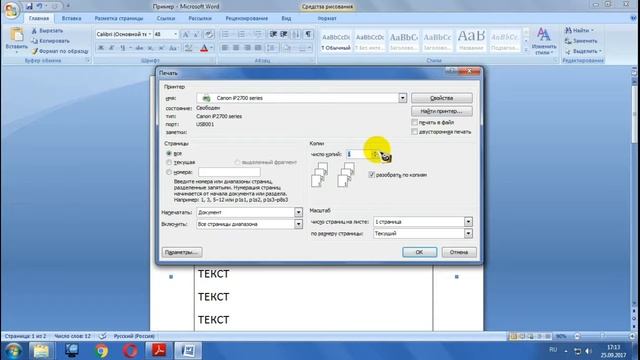Switch to the Вставка ribbon tab
This screenshot has width=640, height=360.
[x=71, y=18]
